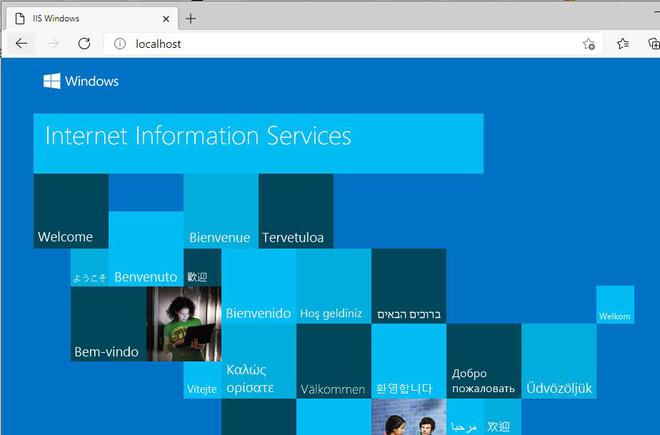Select the IIS Windows tab
Screen dimensions: 660x435
point(92,19)
